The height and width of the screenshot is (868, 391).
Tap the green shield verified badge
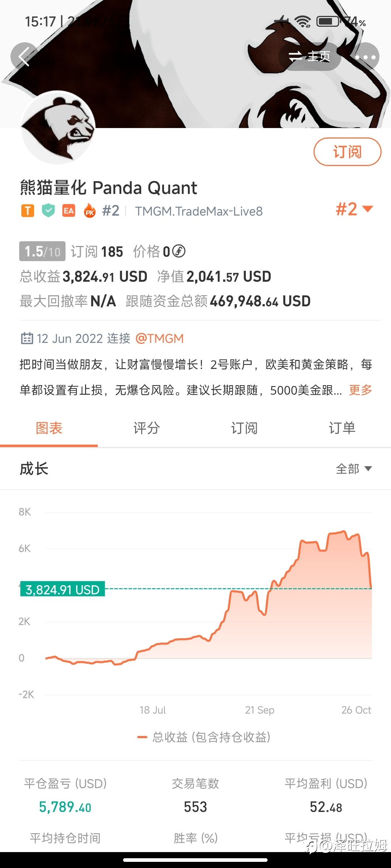(x=48, y=210)
